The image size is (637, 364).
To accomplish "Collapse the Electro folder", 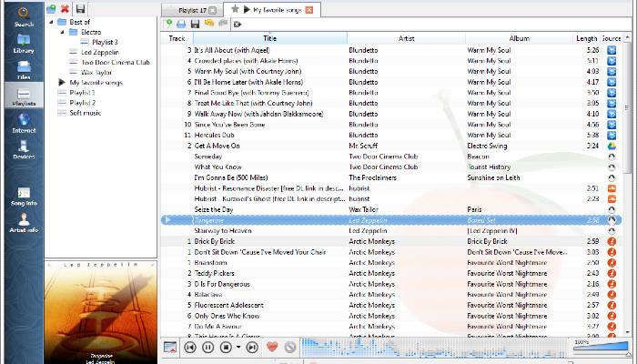I will (x=62, y=32).
